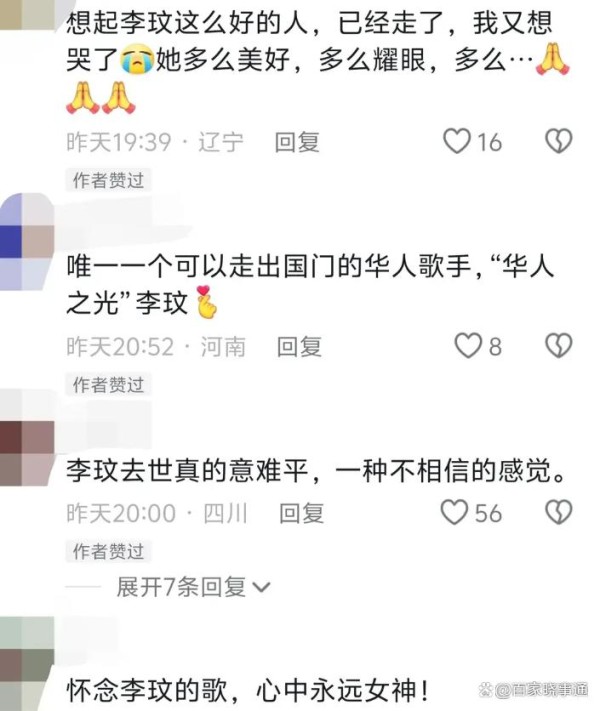Click the crying face emoji in first comment
This screenshot has height=711, width=600.
(137, 60)
